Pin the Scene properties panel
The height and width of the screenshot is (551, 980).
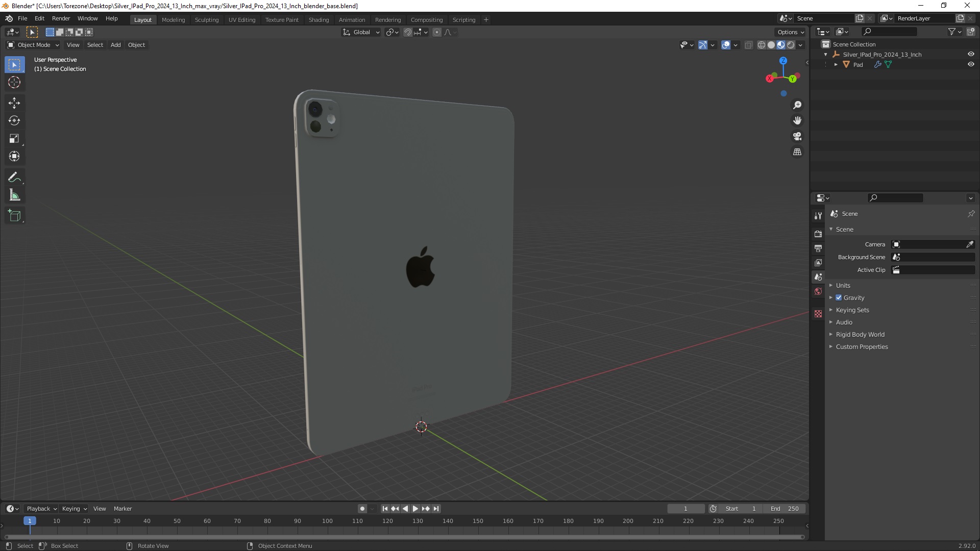pyautogui.click(x=971, y=214)
